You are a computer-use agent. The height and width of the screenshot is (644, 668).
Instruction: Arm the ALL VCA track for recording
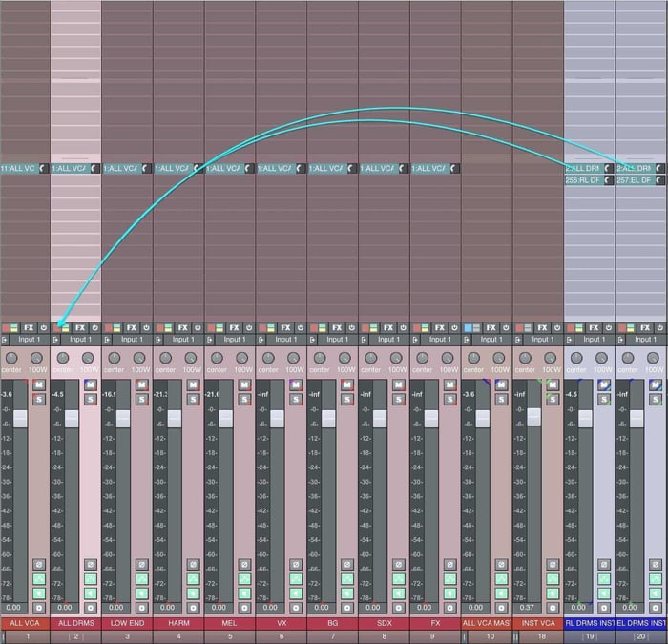point(39,608)
